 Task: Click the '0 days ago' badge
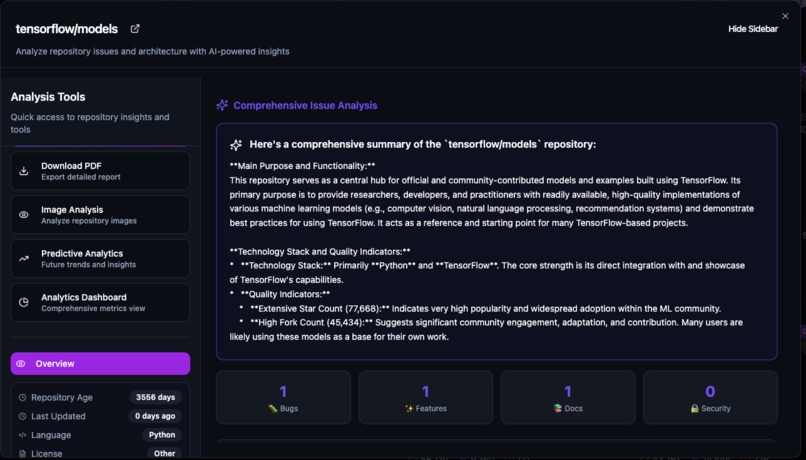point(155,416)
